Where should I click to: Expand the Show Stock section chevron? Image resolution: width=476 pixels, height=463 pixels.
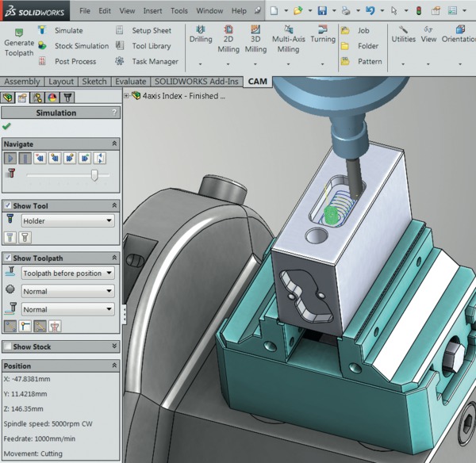114,346
